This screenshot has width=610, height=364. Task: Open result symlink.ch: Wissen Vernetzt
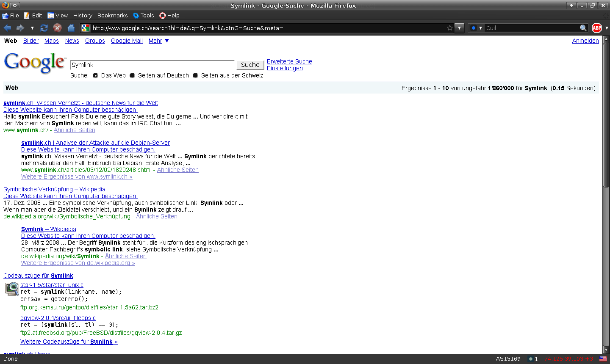pyautogui.click(x=80, y=103)
